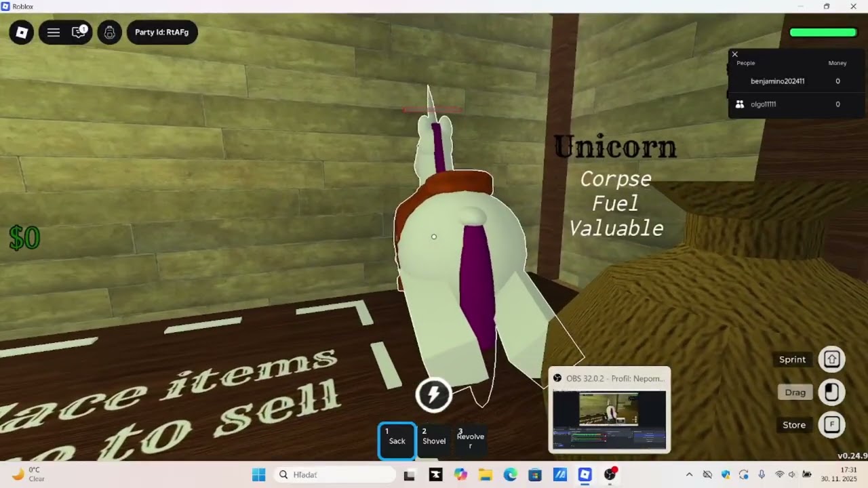Click the green health bar

823,33
